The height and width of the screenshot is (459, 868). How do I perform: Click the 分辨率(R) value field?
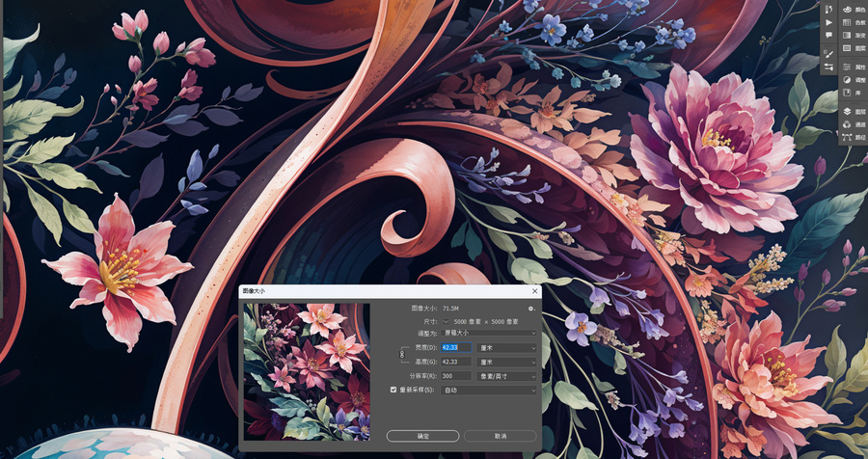click(x=456, y=376)
